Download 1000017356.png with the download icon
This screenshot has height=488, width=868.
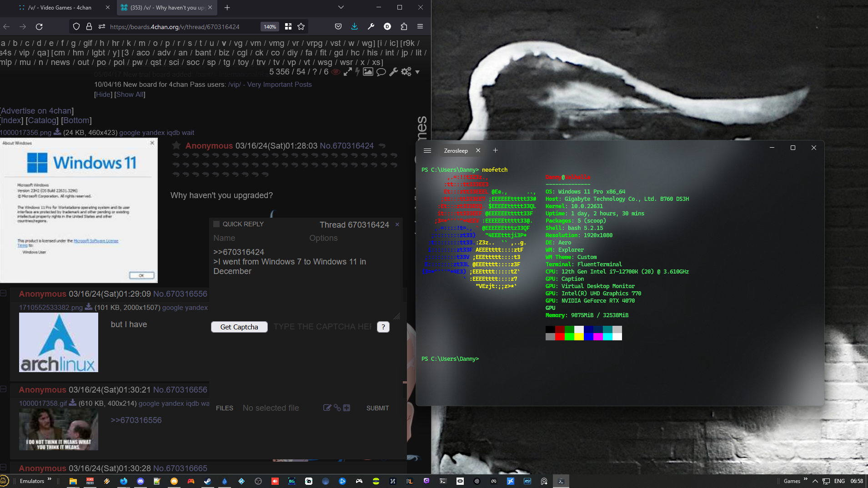57,132
